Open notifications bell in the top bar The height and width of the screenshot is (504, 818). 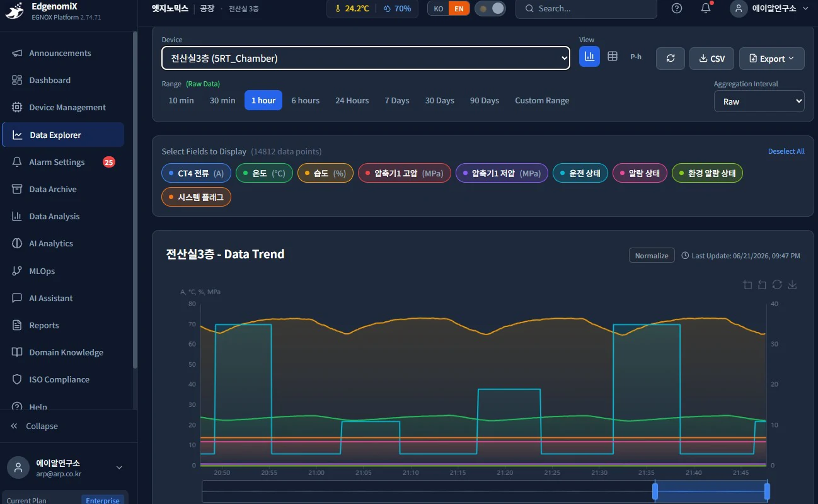coord(706,8)
